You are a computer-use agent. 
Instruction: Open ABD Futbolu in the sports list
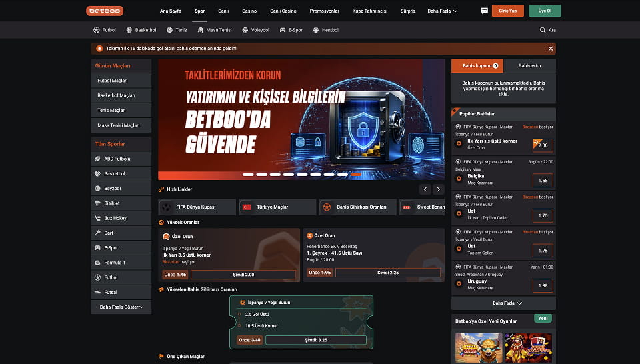[121, 159]
